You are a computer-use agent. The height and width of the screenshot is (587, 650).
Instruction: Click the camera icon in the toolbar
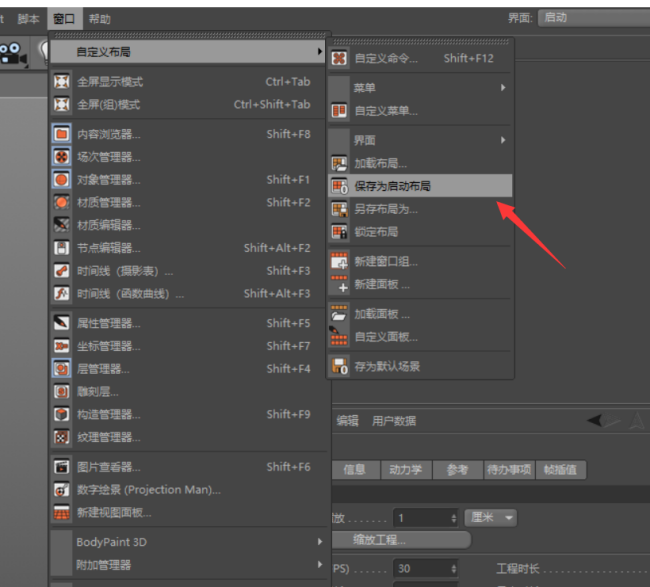pyautogui.click(x=13, y=54)
